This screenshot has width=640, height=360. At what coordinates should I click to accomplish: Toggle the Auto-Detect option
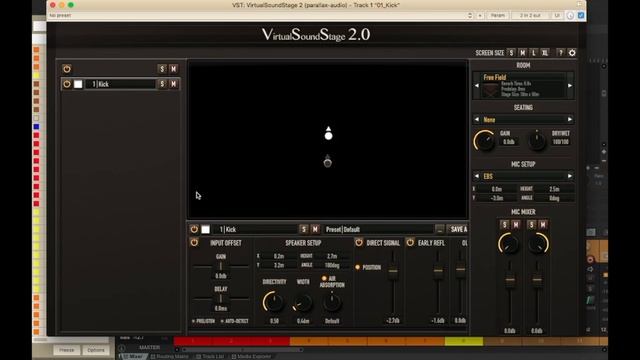pos(234,321)
